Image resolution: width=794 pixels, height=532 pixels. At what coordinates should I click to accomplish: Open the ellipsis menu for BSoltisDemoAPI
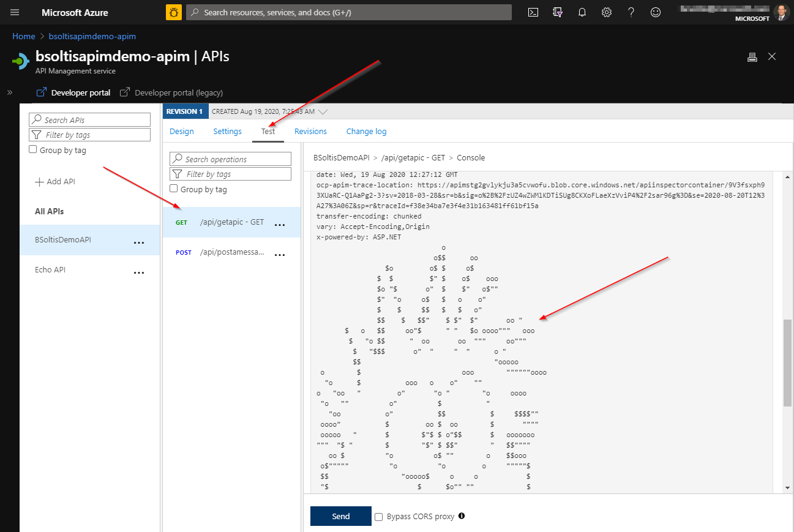(x=139, y=242)
